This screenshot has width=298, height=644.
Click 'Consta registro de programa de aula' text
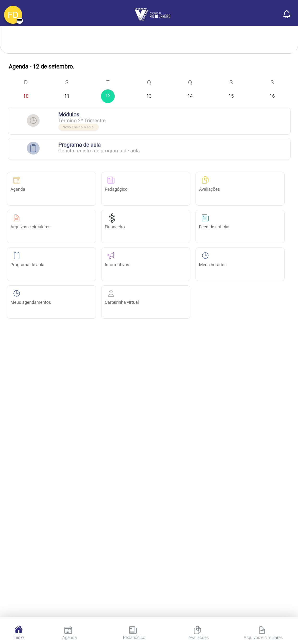pyautogui.click(x=99, y=151)
